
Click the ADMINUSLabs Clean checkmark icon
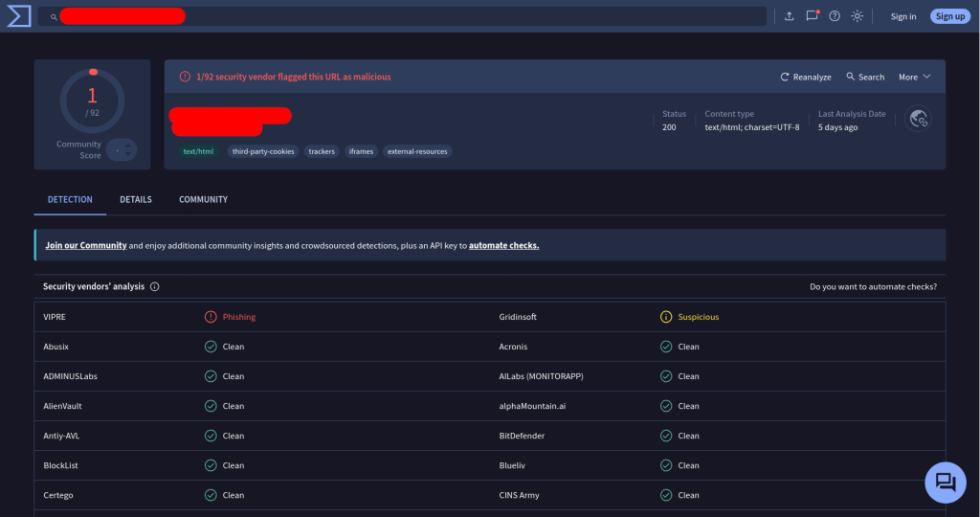click(x=211, y=376)
